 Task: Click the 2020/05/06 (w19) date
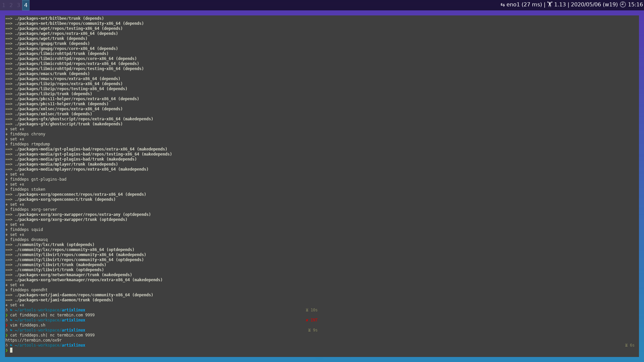click(594, 5)
